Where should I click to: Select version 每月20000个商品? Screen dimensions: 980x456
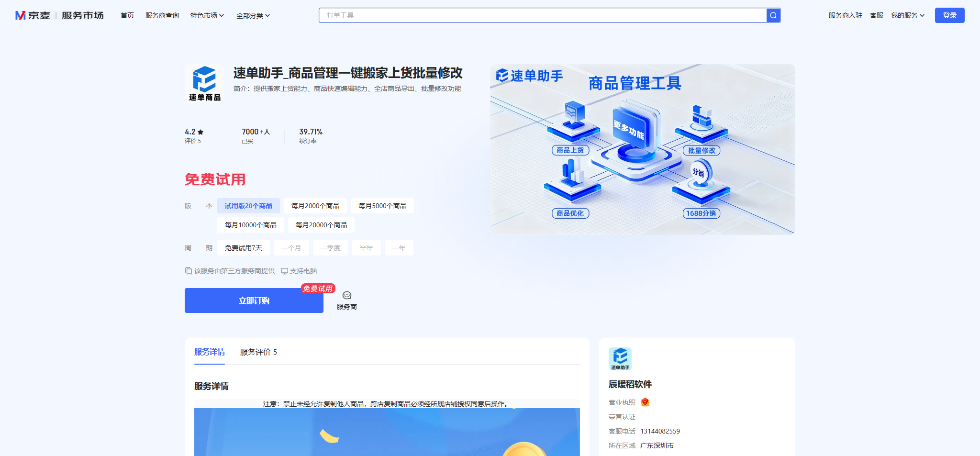coord(321,225)
